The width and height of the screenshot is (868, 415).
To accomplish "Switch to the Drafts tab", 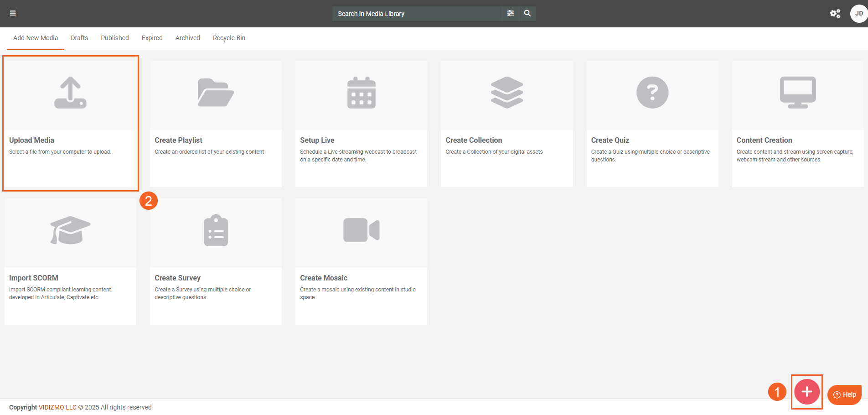I will [79, 38].
